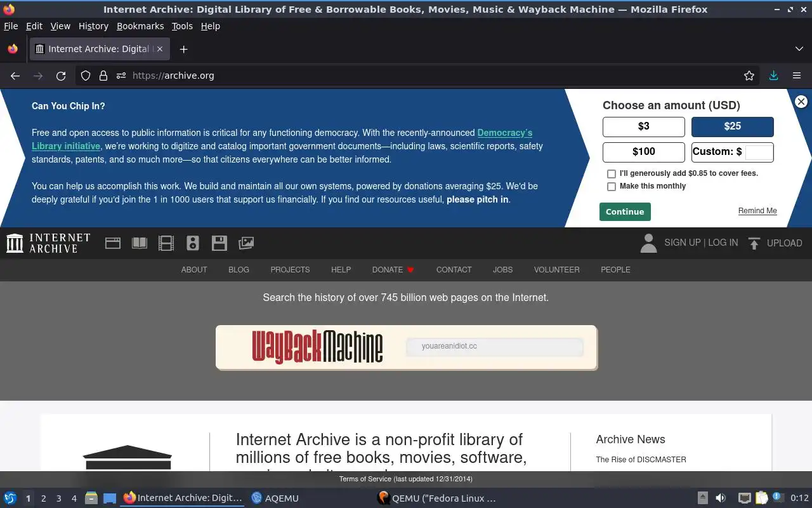
Task: Click the Continue donation button
Action: [625, 211]
